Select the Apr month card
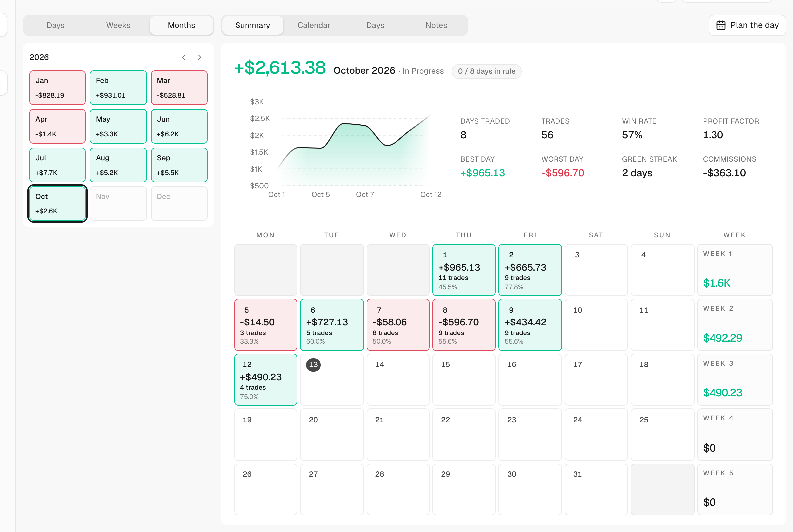The width and height of the screenshot is (793, 532). coord(57,126)
